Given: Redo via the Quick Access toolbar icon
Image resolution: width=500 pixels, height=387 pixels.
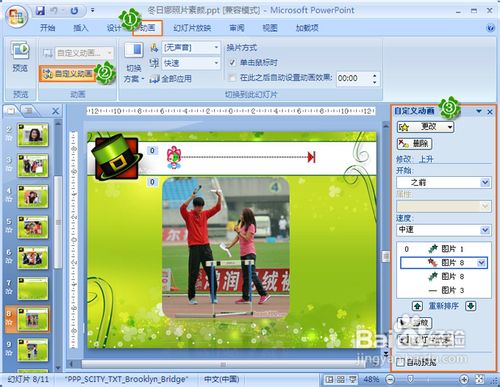Looking at the screenshot, I should [x=74, y=11].
